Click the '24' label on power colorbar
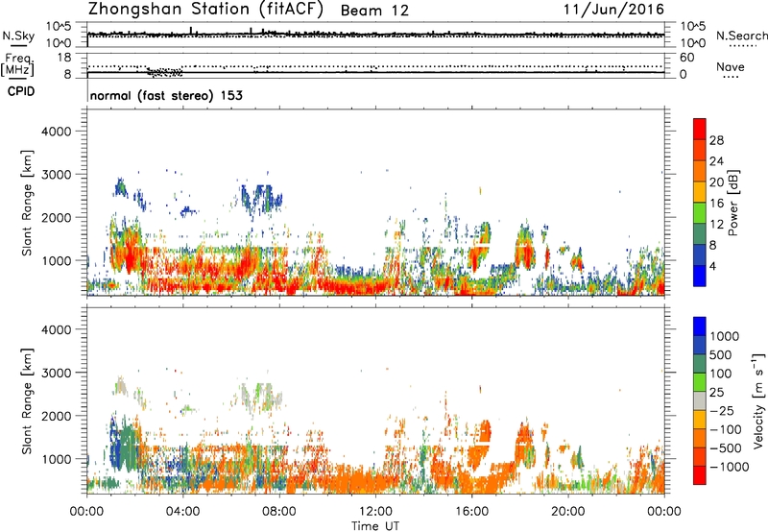Screen dimensions: 768x532 click(716, 161)
